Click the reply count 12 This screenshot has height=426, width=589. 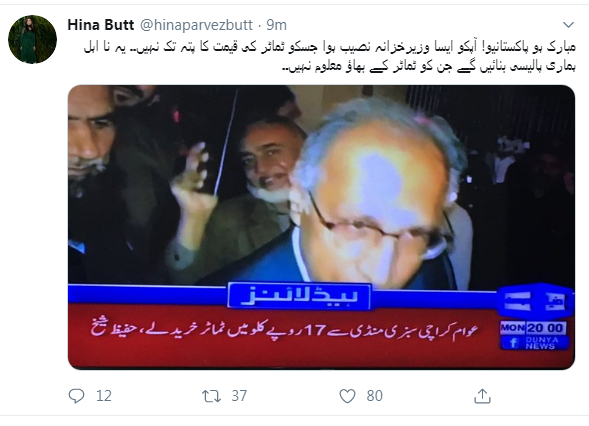104,396
